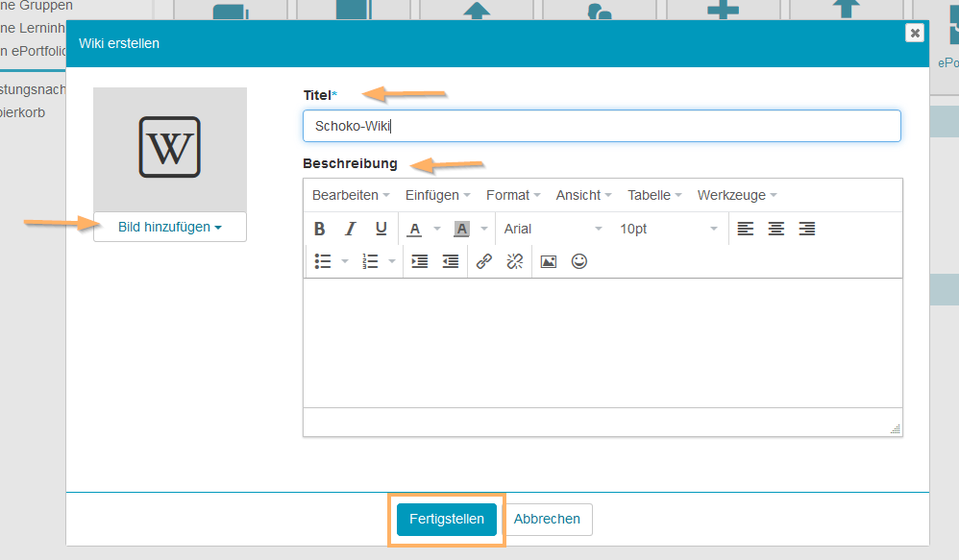This screenshot has height=560, width=959.
Task: Click Abbrechen to cancel wiki creation
Action: (x=547, y=519)
